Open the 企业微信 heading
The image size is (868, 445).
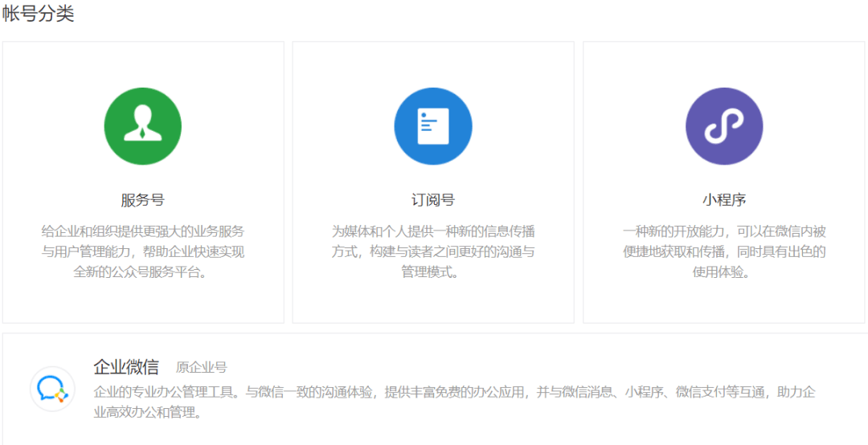(126, 367)
